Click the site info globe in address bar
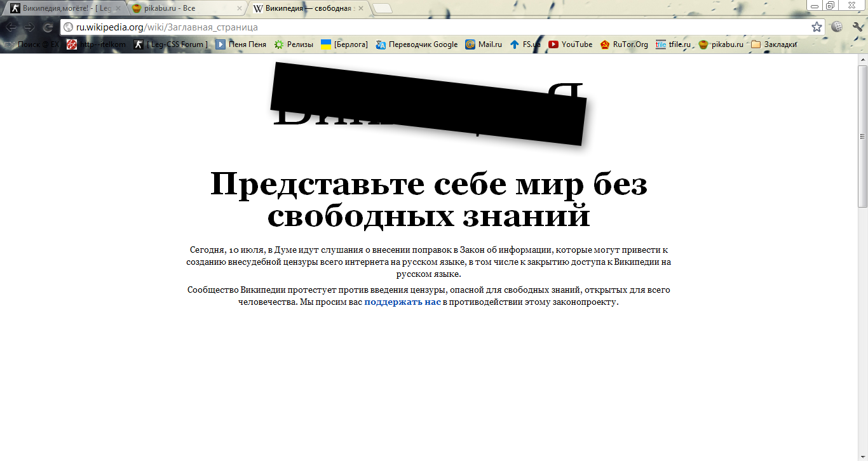Viewport: 868px width, 461px height. 69,27
